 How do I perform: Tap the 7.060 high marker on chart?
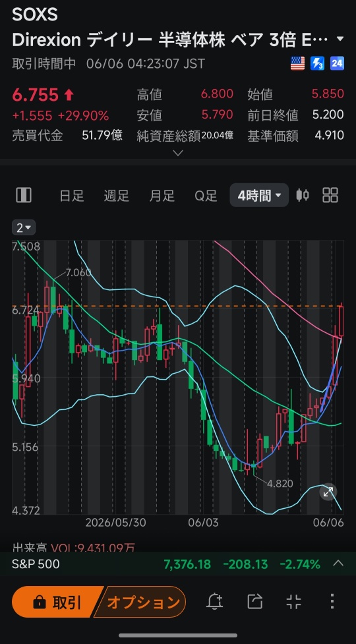pos(78,272)
